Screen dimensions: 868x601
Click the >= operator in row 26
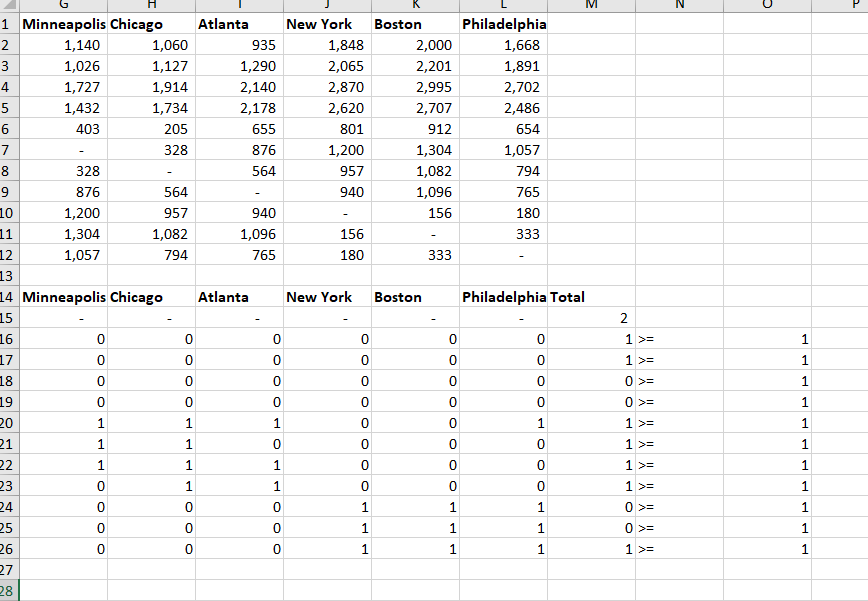click(x=679, y=549)
